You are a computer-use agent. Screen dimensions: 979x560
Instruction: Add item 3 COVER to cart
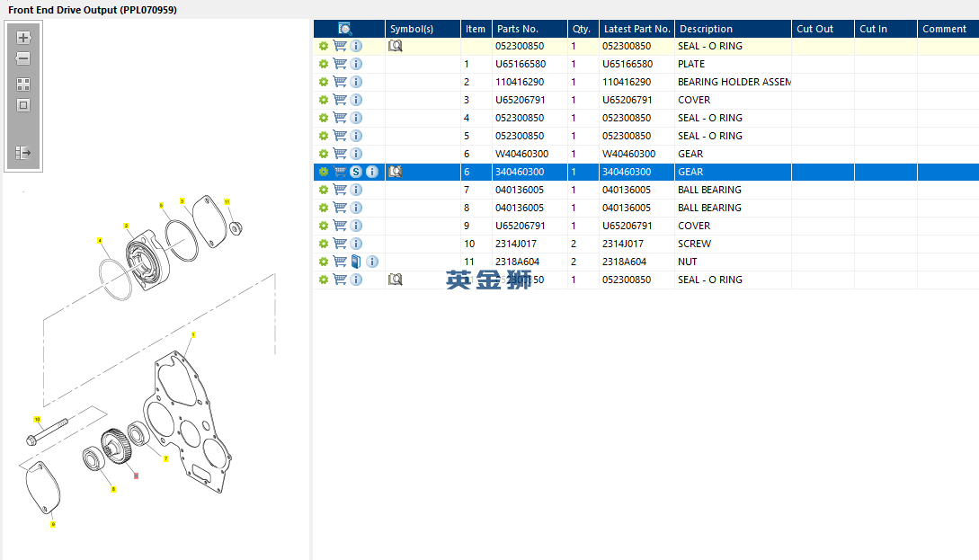click(340, 100)
